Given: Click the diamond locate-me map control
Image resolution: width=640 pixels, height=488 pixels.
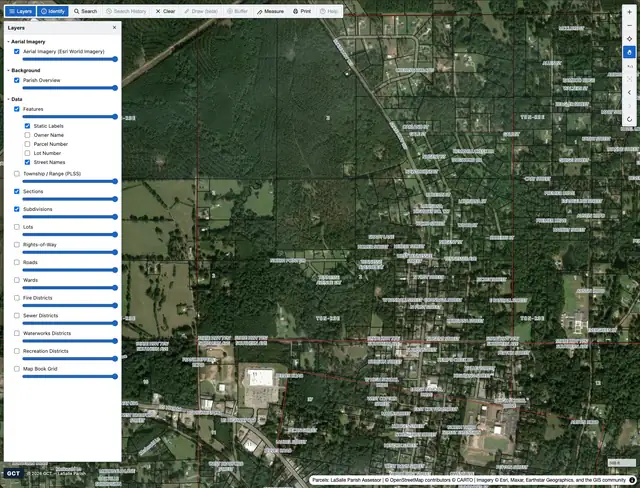Looking at the screenshot, I should (629, 39).
